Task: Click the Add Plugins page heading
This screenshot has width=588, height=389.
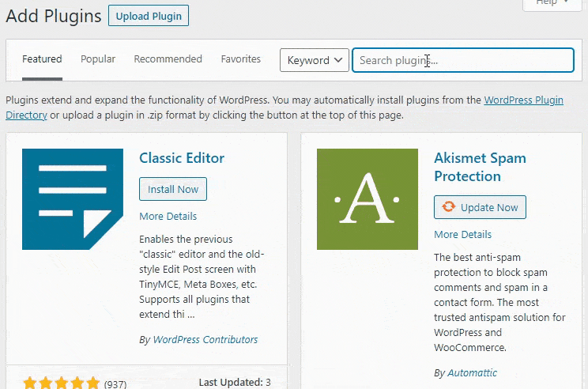Action: pyautogui.click(x=54, y=16)
